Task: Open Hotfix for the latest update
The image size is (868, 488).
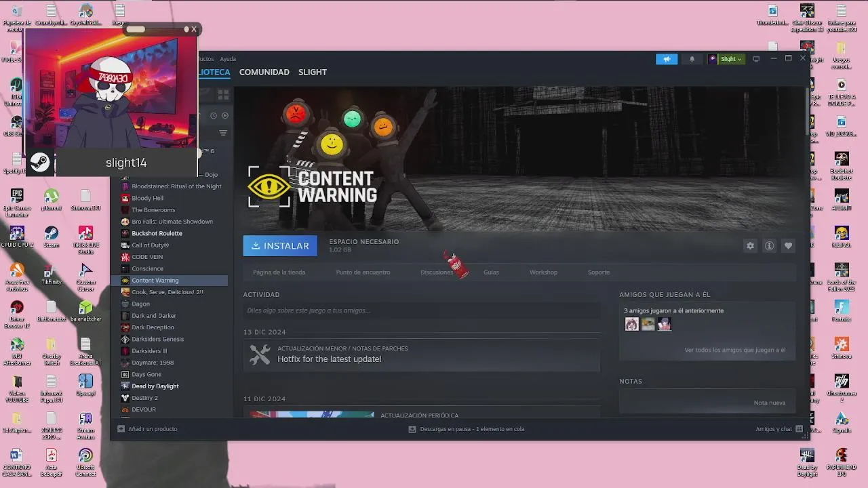Action: (330, 359)
